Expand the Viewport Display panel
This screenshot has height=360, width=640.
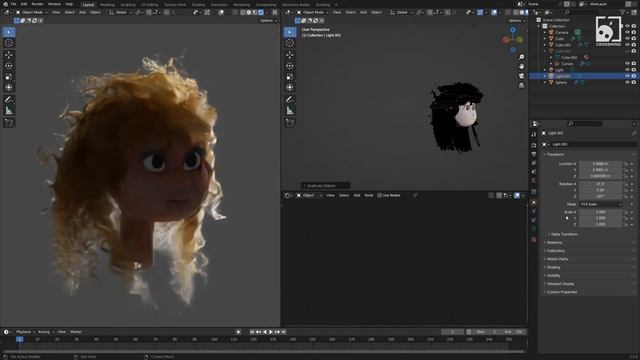point(559,284)
